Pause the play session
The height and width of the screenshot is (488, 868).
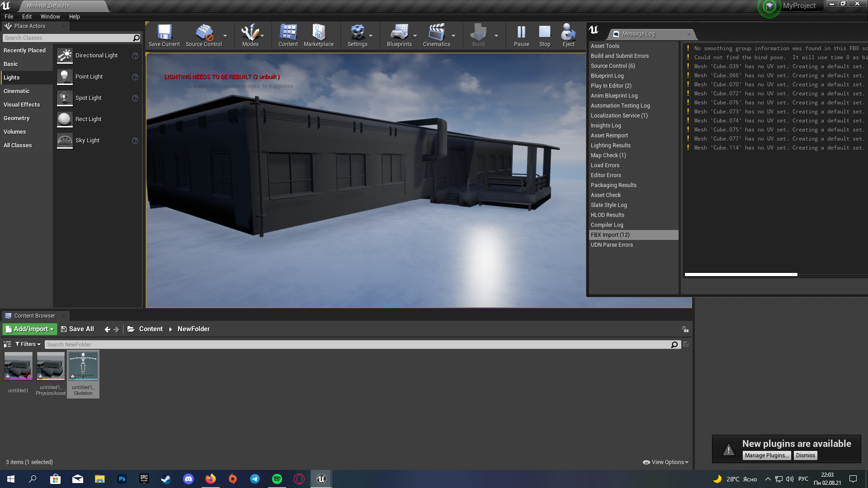click(521, 33)
